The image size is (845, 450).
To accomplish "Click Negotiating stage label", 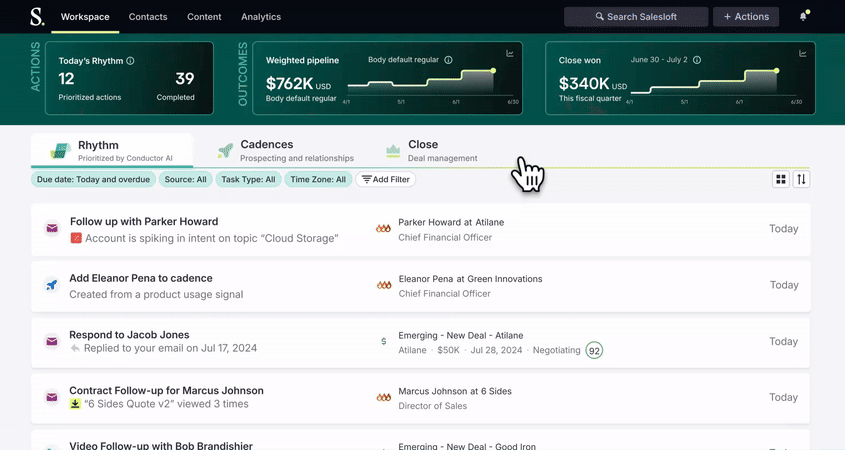I will (x=557, y=350).
